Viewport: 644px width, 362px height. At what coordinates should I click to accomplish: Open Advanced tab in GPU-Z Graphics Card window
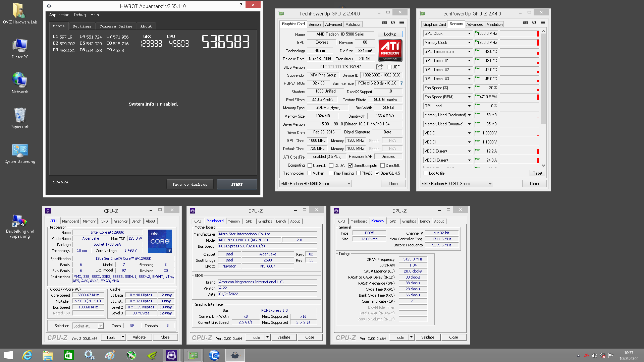(x=333, y=24)
